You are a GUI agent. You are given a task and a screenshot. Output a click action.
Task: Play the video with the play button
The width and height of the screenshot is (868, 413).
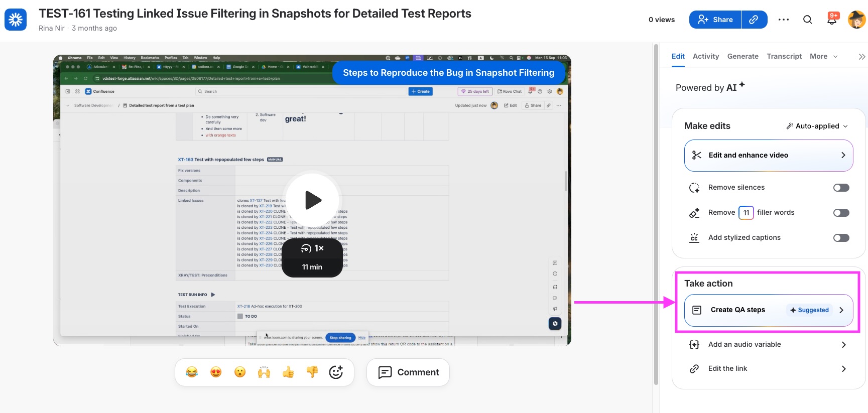click(x=312, y=200)
